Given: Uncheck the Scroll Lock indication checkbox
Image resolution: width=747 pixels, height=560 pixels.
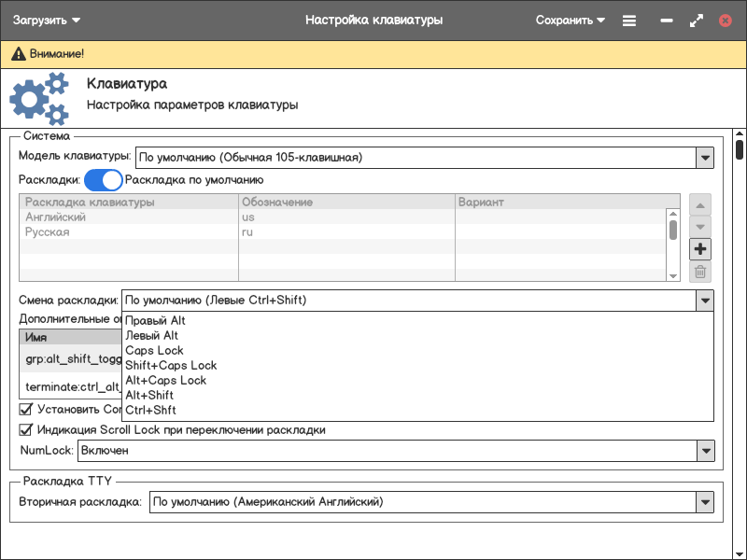Looking at the screenshot, I should 26,430.
